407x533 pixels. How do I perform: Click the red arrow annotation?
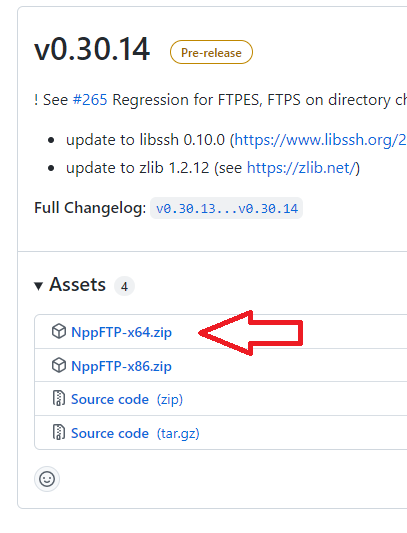click(251, 333)
